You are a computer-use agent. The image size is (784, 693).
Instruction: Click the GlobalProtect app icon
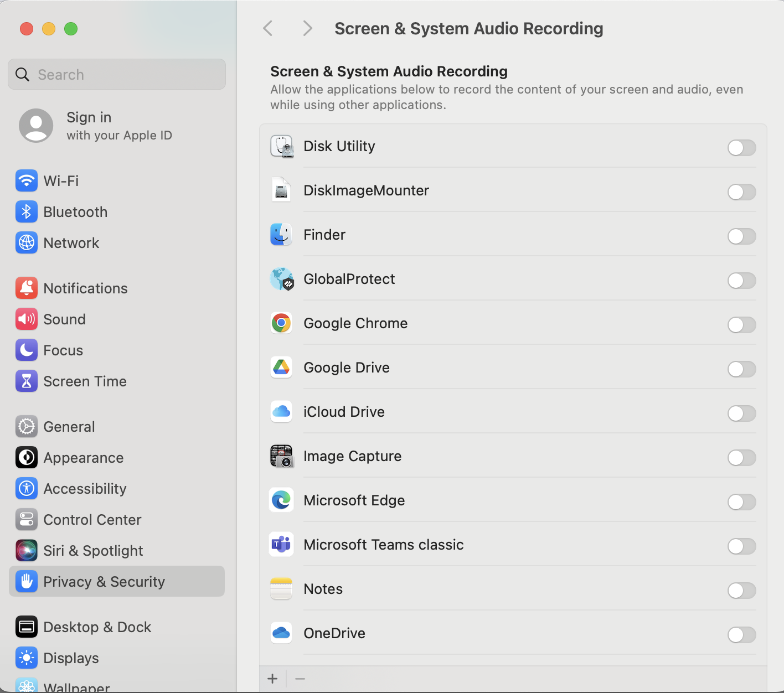[x=281, y=279]
